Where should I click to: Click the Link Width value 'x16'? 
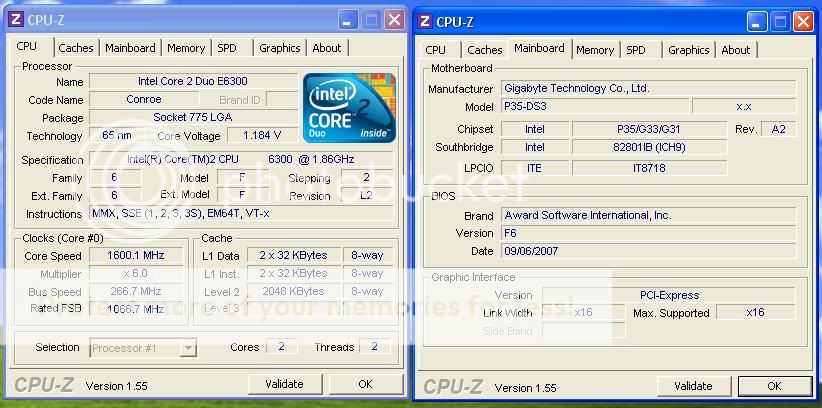583,313
